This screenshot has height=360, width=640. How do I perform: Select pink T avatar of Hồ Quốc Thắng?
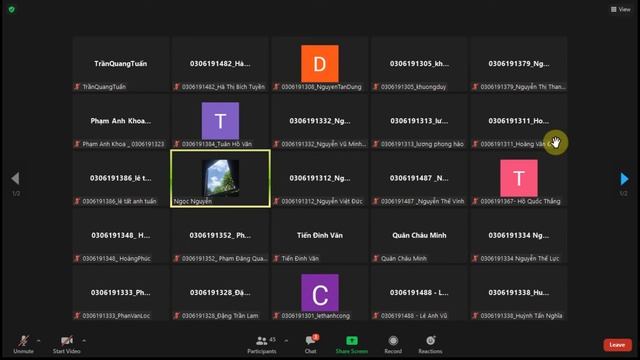[x=519, y=178]
